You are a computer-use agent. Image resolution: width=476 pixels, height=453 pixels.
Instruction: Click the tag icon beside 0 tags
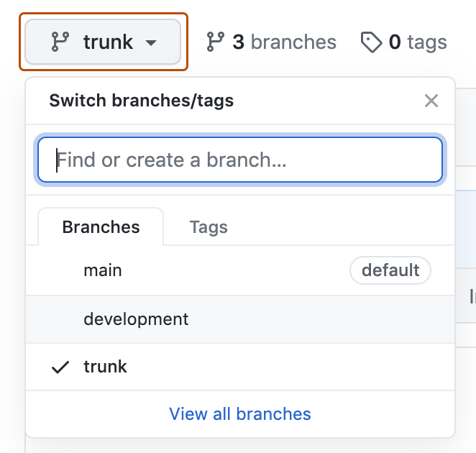tap(371, 42)
